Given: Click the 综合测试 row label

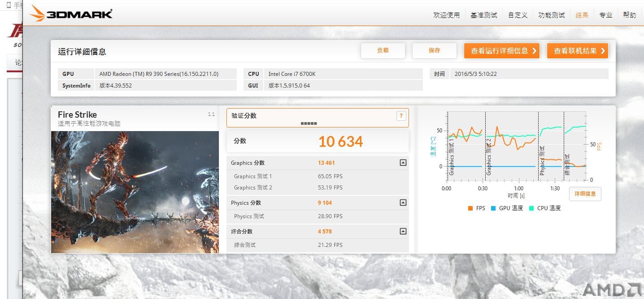Looking at the screenshot, I should tap(245, 245).
